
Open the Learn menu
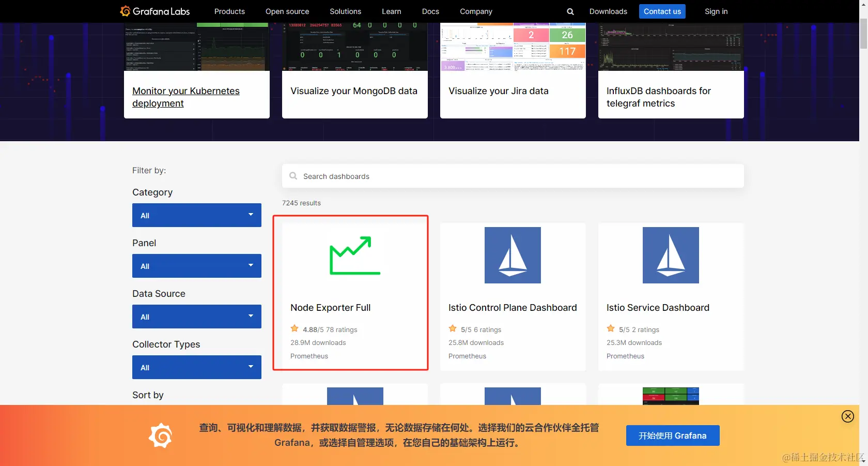tap(392, 11)
